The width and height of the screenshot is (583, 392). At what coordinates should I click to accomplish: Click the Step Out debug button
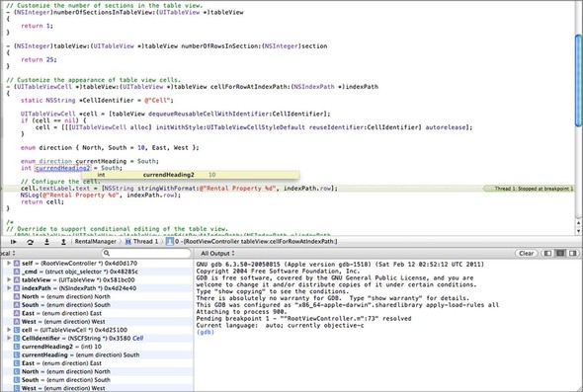tap(63, 242)
